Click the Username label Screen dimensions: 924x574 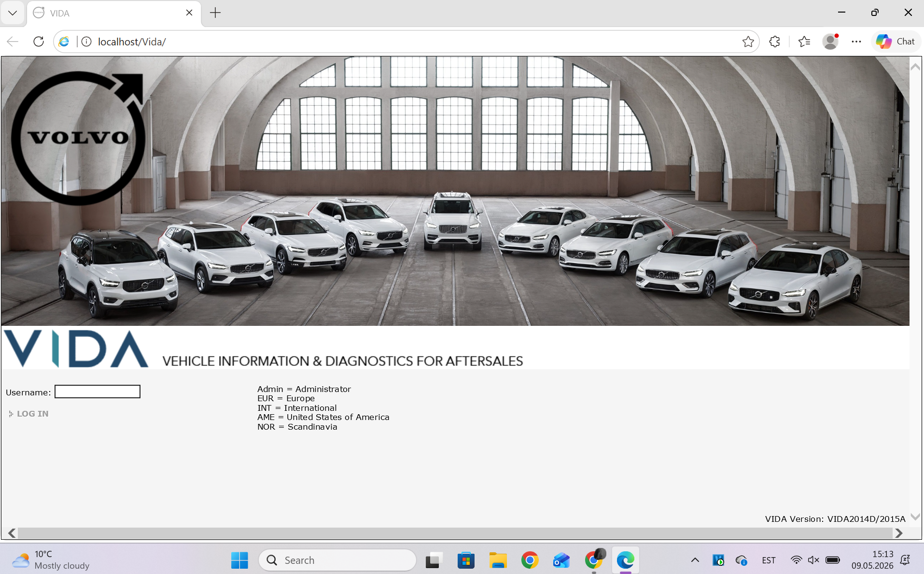point(28,392)
